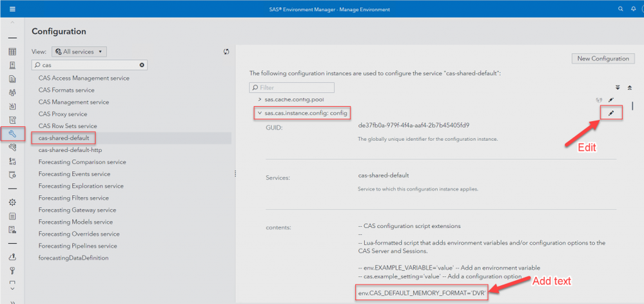This screenshot has width=644, height=304.
Task: Click the edit pencil for sas.cas.instance.config
Action: [611, 113]
